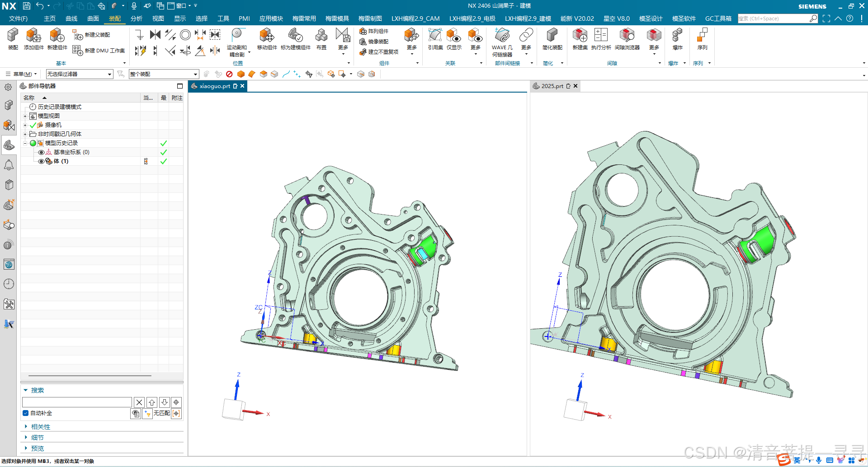Click the 无匹配 button in search panel

[161, 413]
